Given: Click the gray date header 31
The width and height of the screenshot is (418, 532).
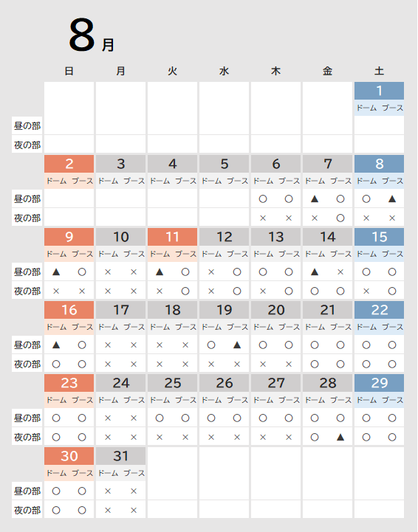Looking at the screenshot, I should 121,456.
